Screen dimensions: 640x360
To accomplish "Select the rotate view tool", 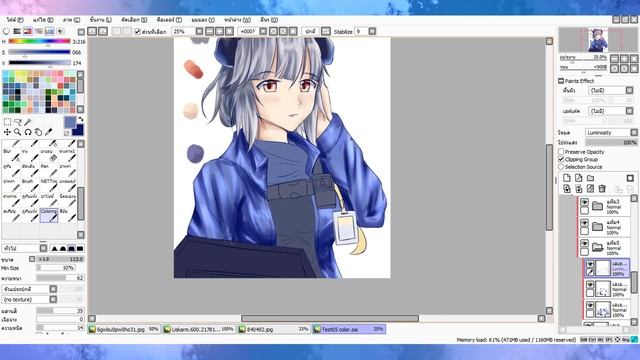I will tap(28, 132).
